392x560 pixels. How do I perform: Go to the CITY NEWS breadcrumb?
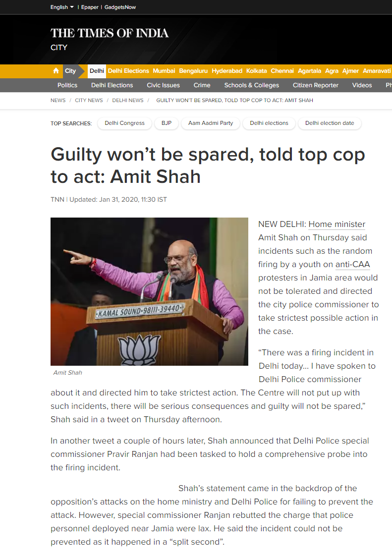(89, 101)
